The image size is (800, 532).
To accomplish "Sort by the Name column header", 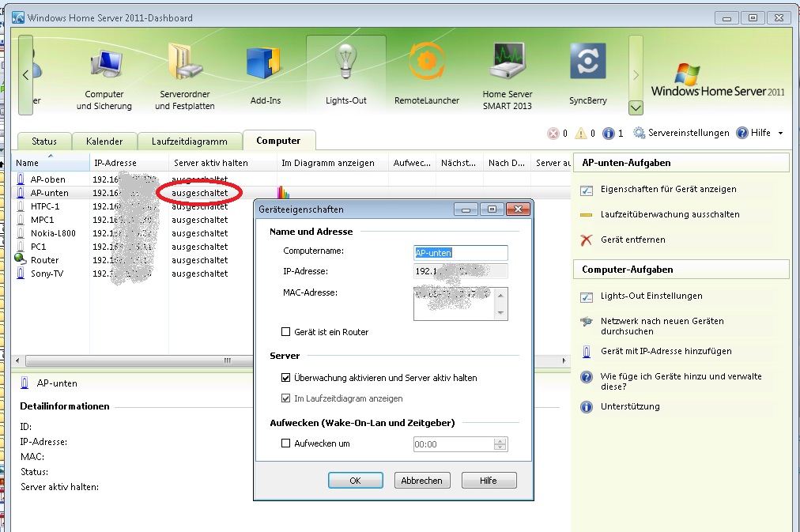I will 51,163.
